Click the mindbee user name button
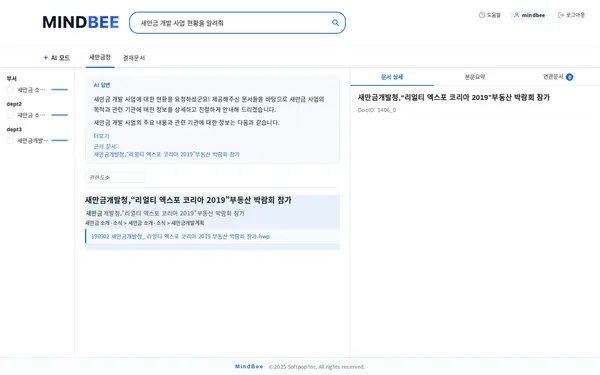The image size is (600, 375). 530,15
